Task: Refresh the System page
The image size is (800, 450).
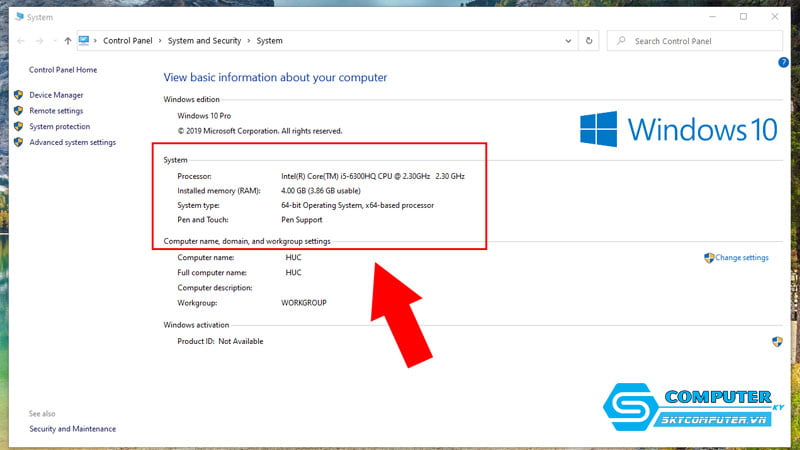Action: 590,41
